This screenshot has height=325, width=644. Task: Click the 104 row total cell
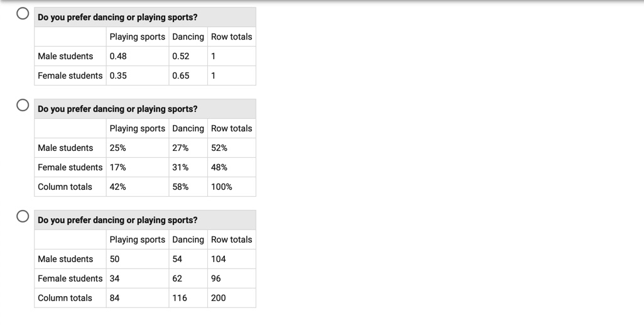[x=219, y=259]
